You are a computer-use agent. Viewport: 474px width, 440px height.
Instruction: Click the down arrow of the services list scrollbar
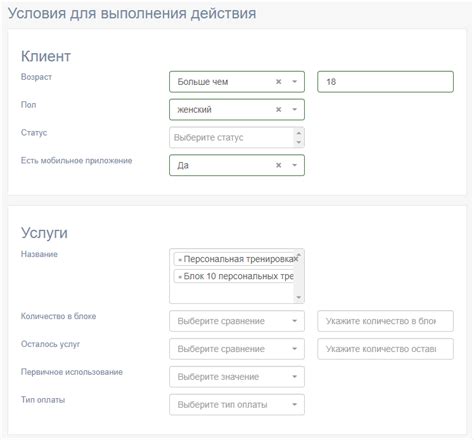pyautogui.click(x=299, y=297)
